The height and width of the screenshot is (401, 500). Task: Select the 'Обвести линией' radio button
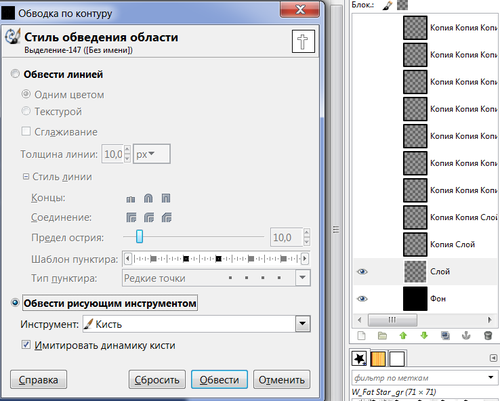[x=15, y=74]
